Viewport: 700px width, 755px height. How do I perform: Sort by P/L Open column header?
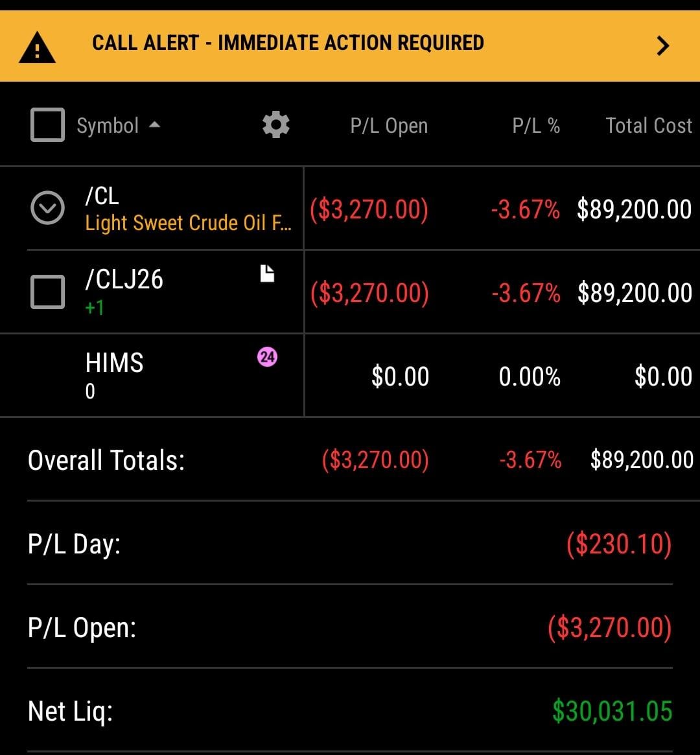pos(389,125)
